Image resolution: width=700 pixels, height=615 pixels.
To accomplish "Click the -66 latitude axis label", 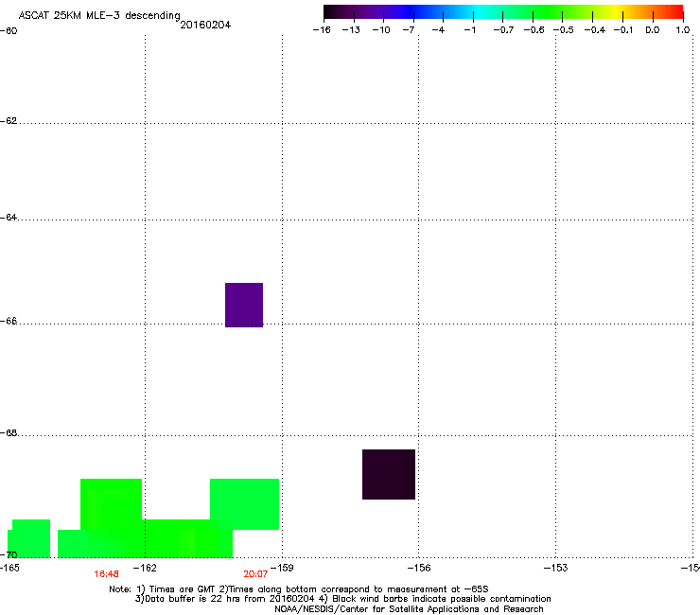I will pyautogui.click(x=9, y=321).
